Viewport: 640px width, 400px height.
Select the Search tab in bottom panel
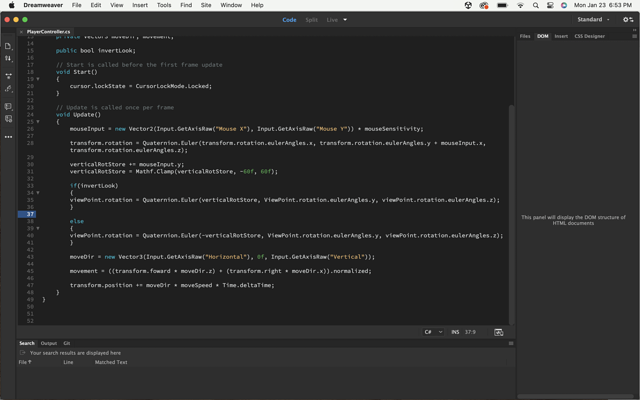tap(27, 343)
